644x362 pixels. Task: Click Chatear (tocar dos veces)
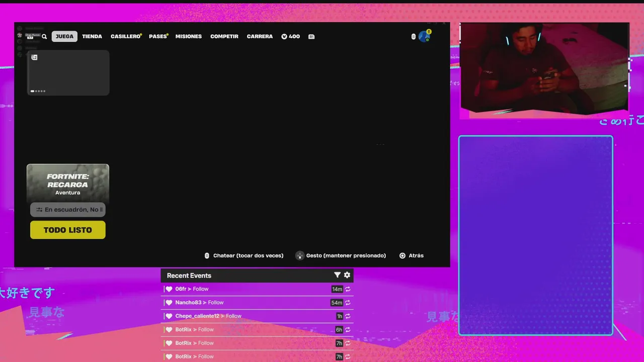(x=248, y=255)
